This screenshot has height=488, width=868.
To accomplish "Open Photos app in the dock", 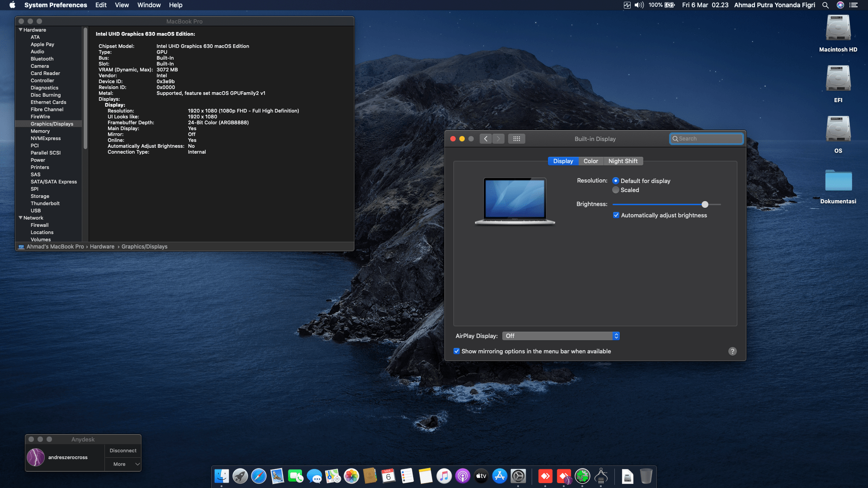I will click(351, 476).
